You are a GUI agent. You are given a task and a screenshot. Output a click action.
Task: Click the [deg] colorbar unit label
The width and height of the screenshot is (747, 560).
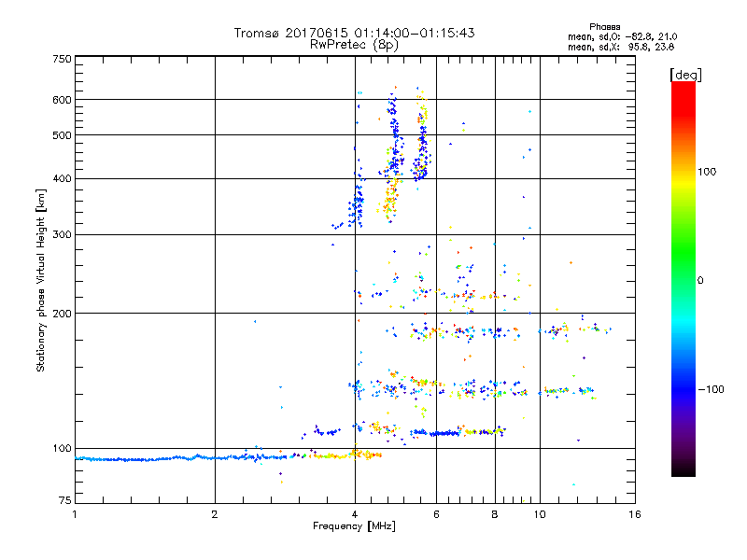pos(685,74)
